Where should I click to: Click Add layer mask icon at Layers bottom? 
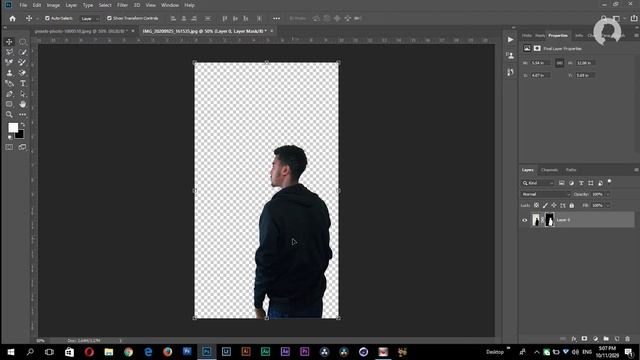(584, 339)
